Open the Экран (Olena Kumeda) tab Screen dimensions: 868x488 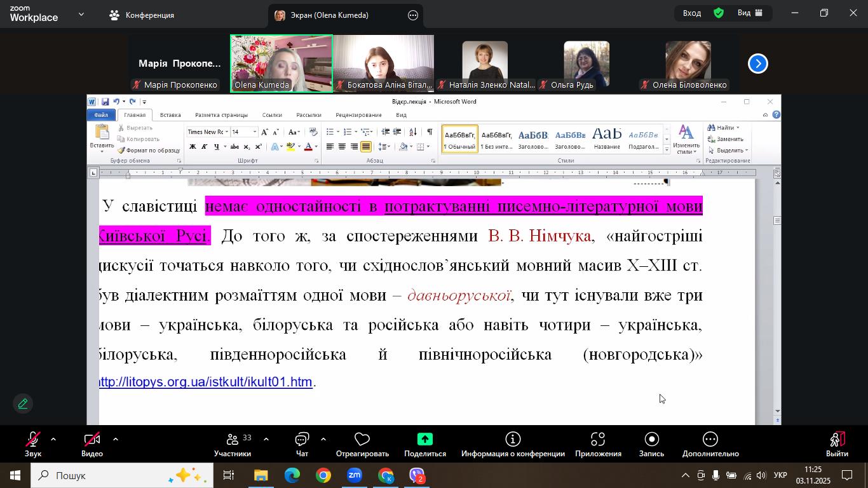[x=329, y=15]
